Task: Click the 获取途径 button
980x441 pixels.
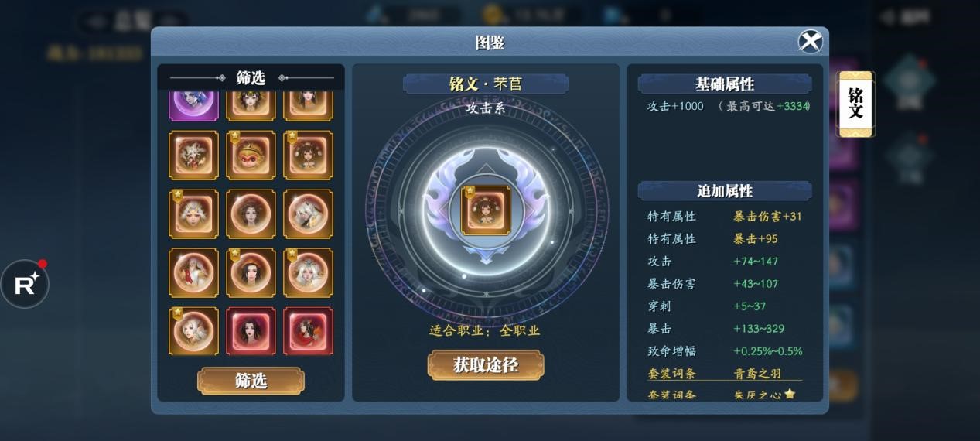Action: pyautogui.click(x=486, y=365)
